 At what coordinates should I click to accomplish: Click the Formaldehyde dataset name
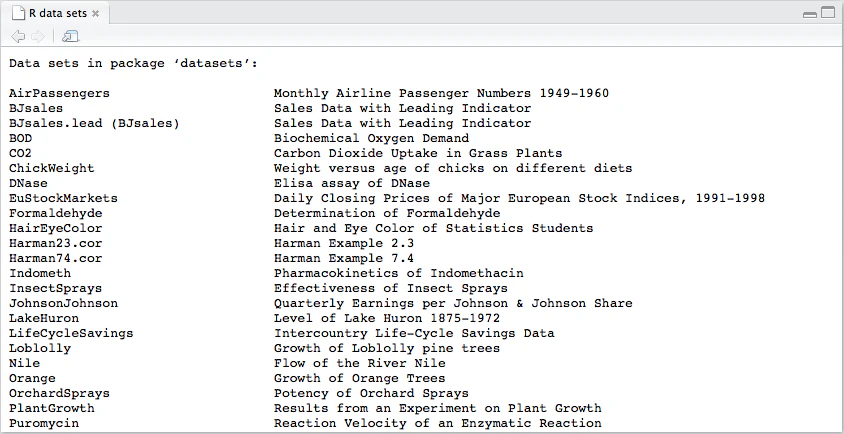click(55, 213)
